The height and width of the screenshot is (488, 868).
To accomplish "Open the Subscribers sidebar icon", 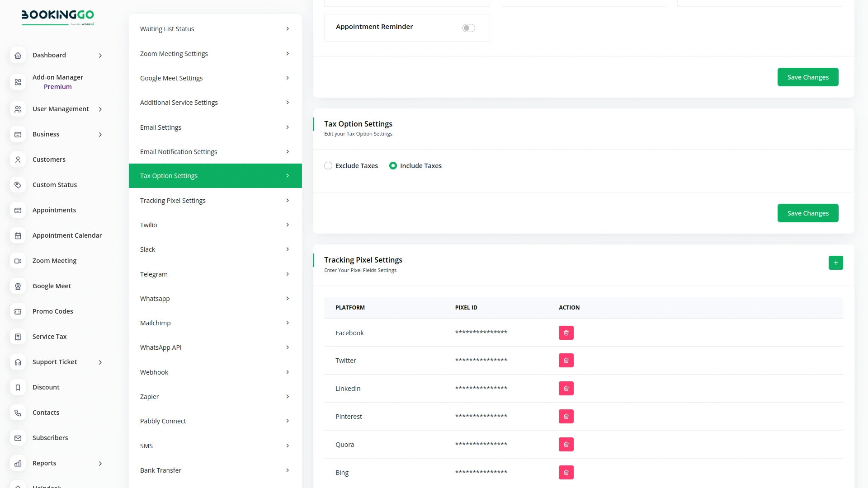I will (x=18, y=438).
